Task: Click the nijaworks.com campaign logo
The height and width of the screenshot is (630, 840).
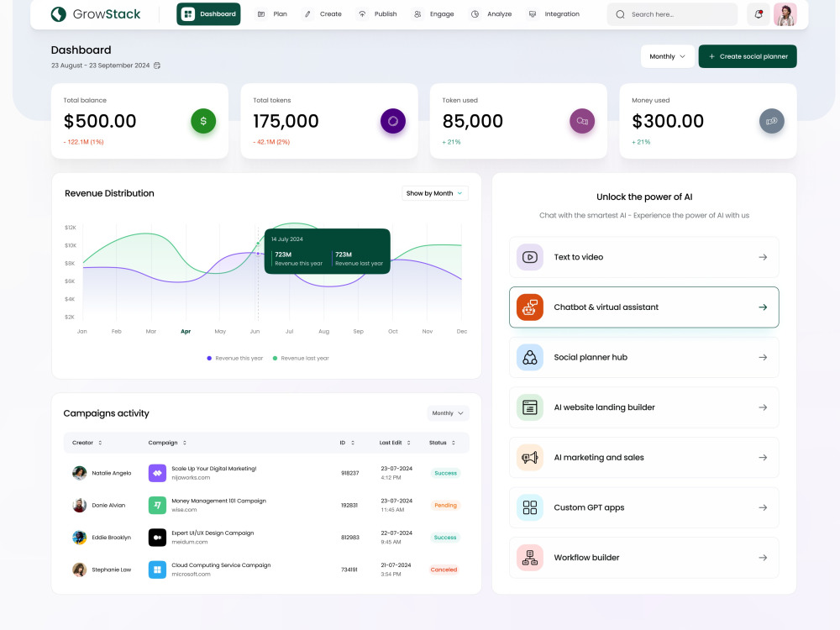Action: [158, 473]
